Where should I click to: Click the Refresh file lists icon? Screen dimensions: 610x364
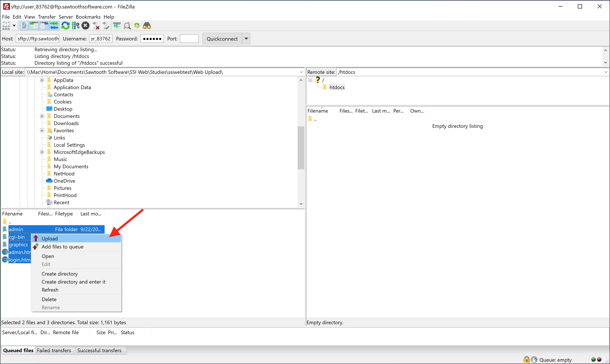point(65,26)
